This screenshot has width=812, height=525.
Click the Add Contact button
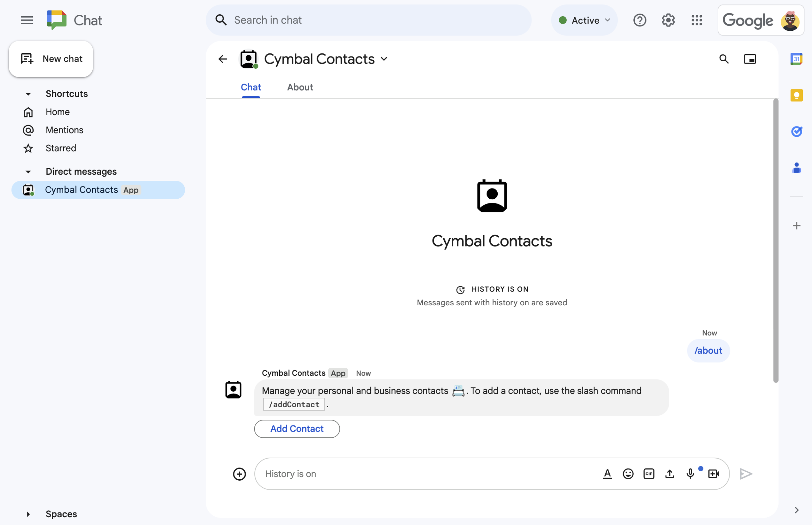click(x=296, y=428)
